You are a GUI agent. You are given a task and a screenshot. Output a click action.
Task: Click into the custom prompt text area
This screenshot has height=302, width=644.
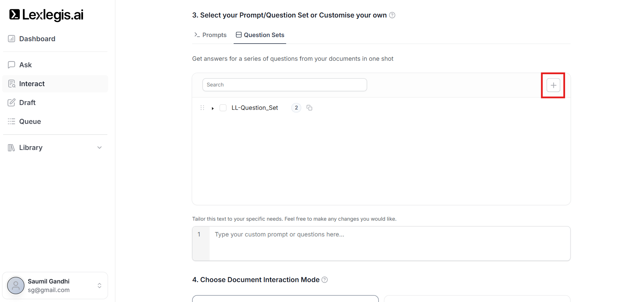pos(389,243)
